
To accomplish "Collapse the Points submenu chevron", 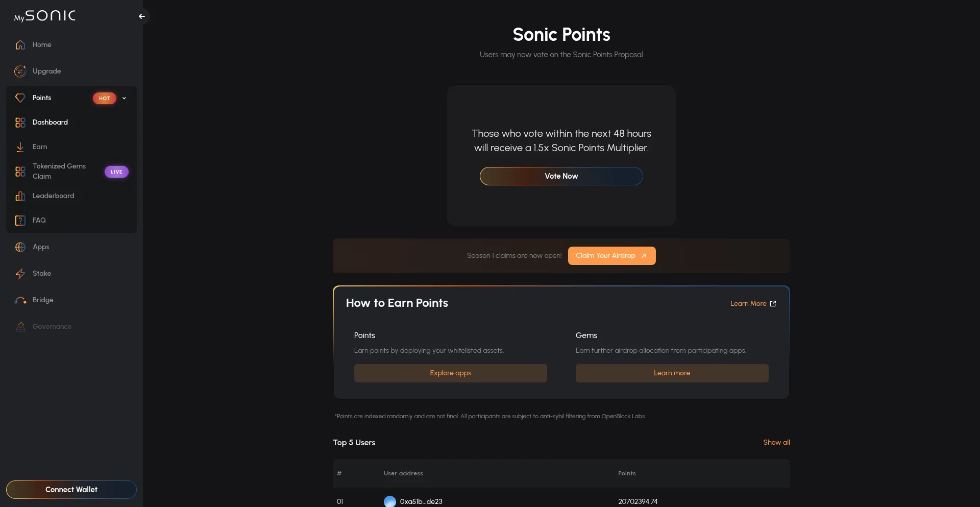I will [x=124, y=98].
